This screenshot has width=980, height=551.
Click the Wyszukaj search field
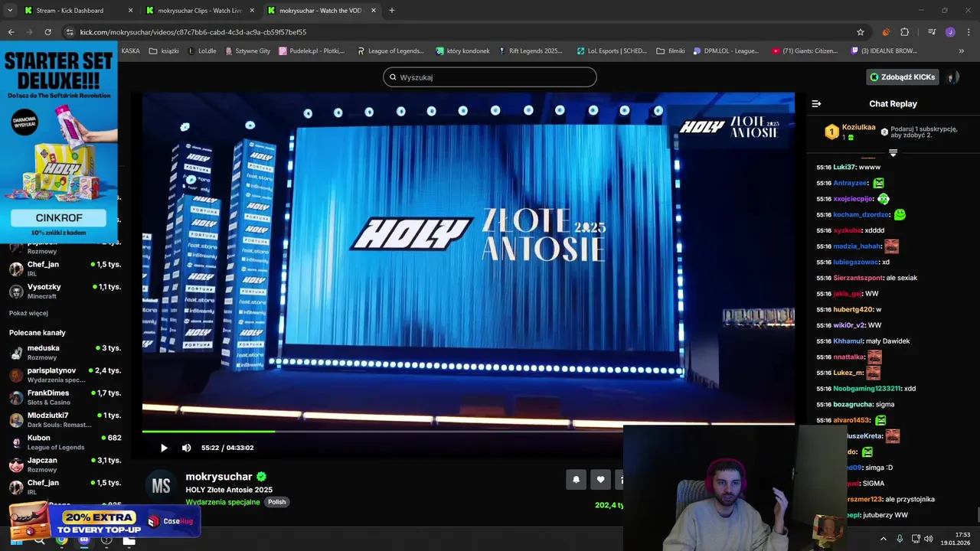[490, 77]
